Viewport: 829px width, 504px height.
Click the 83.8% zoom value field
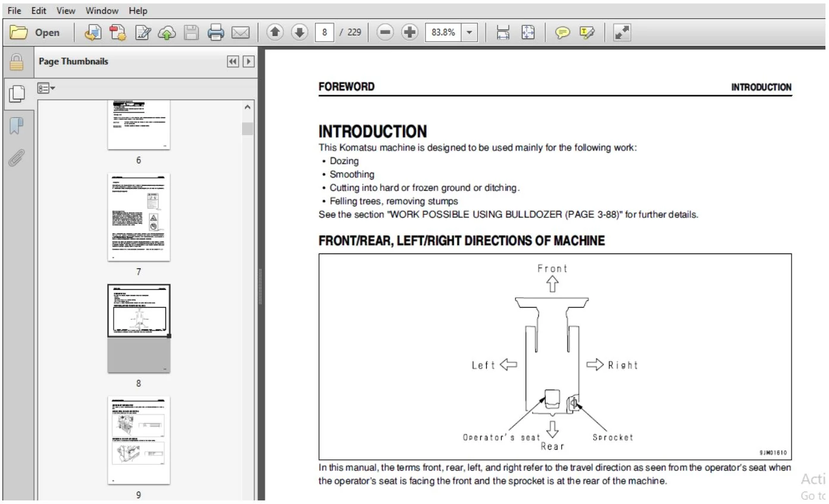click(x=443, y=33)
